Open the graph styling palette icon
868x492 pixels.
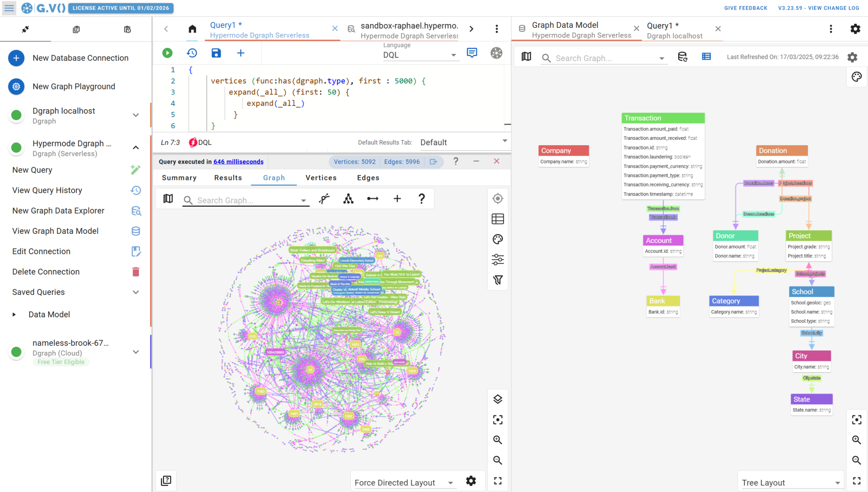click(498, 239)
